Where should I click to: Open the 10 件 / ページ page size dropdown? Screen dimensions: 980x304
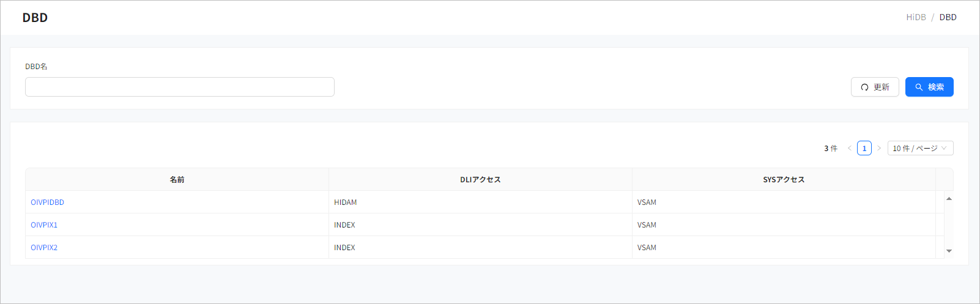[x=920, y=148]
